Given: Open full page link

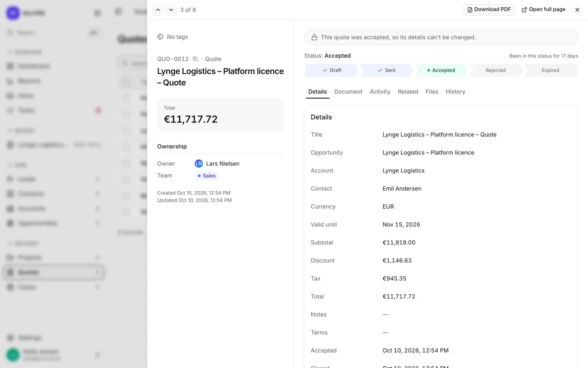Looking at the screenshot, I should coord(544,10).
